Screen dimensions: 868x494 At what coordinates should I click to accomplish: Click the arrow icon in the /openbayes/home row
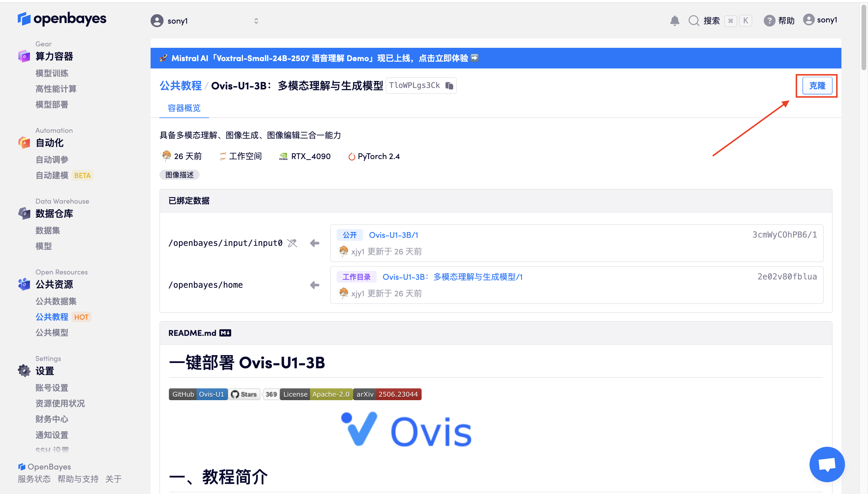[x=314, y=285]
